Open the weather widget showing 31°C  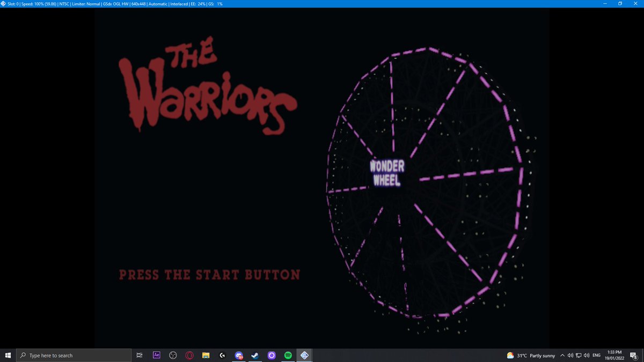[x=531, y=356]
